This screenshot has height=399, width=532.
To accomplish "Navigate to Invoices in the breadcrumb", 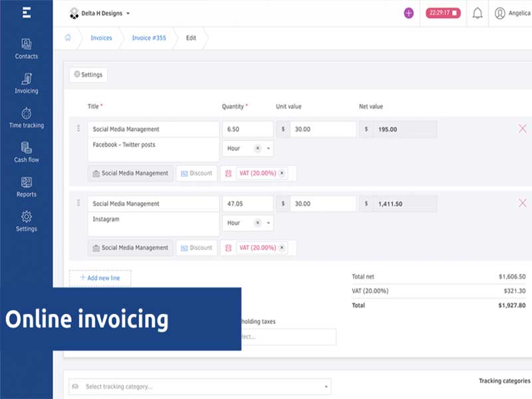I will (x=101, y=38).
